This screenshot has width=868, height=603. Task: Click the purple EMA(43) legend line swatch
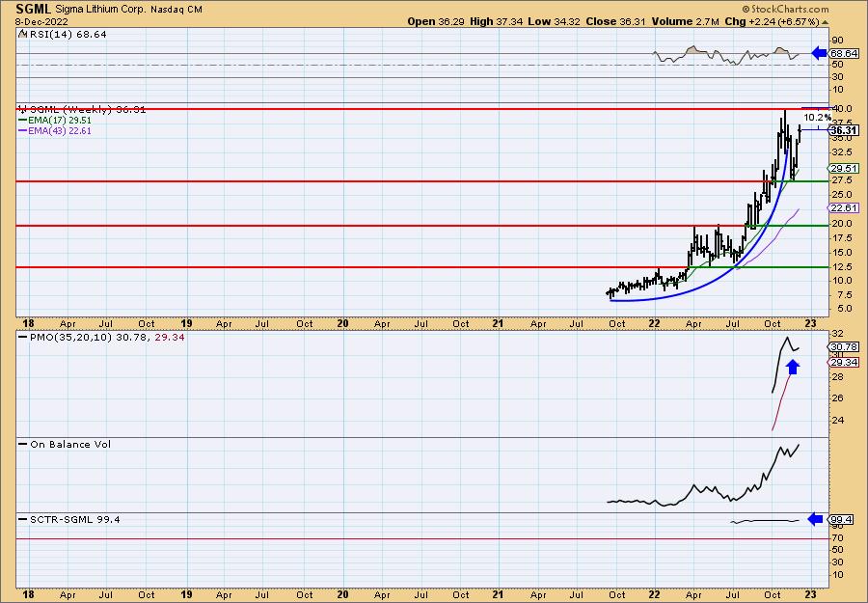tap(23, 131)
